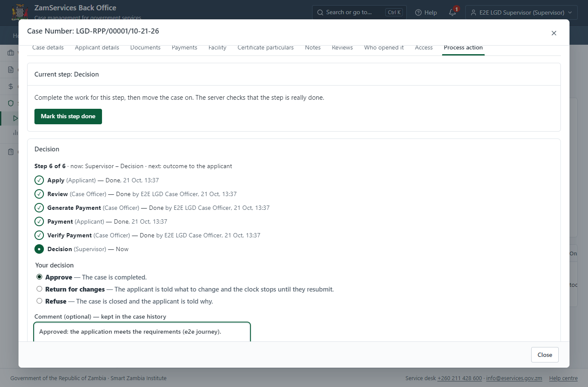Click the current Decision step dot icon
588x387 pixels.
pos(39,249)
